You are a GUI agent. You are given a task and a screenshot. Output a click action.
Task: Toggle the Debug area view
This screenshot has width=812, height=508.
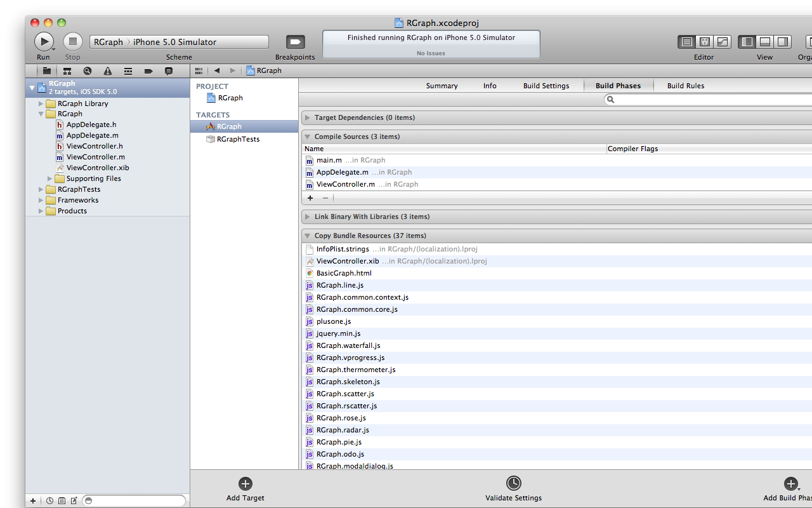[765, 42]
